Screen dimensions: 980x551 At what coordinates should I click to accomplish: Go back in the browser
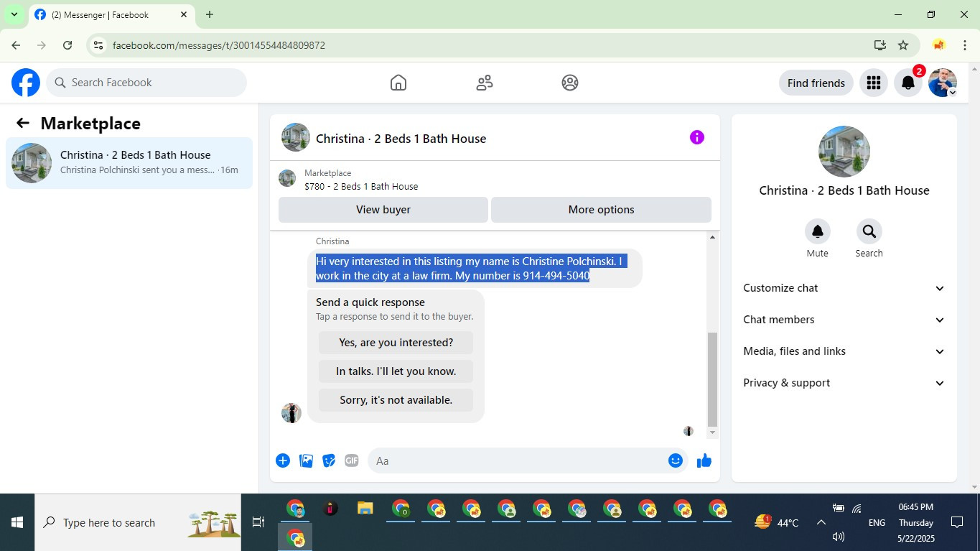click(x=16, y=45)
